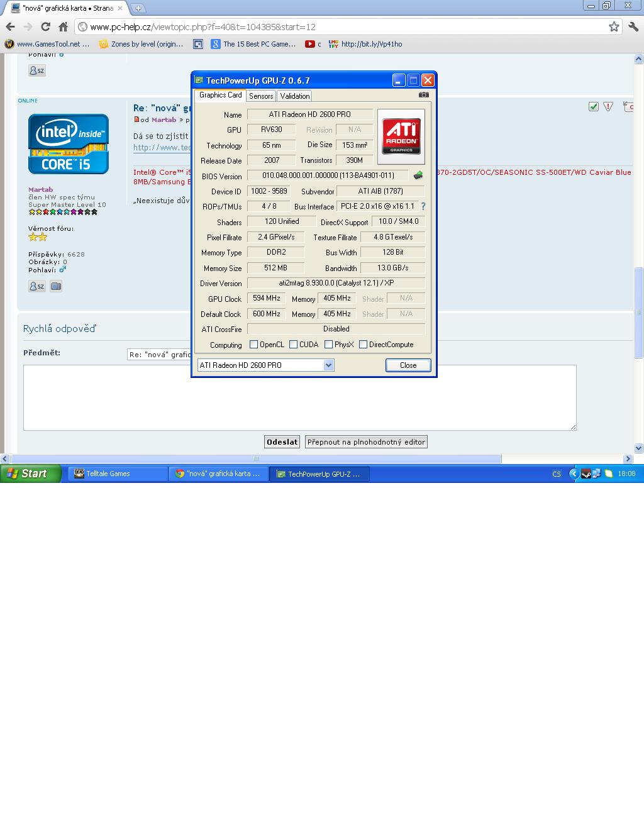The height and width of the screenshot is (815, 644).
Task: Reload the current browser page
Action: coord(45,26)
